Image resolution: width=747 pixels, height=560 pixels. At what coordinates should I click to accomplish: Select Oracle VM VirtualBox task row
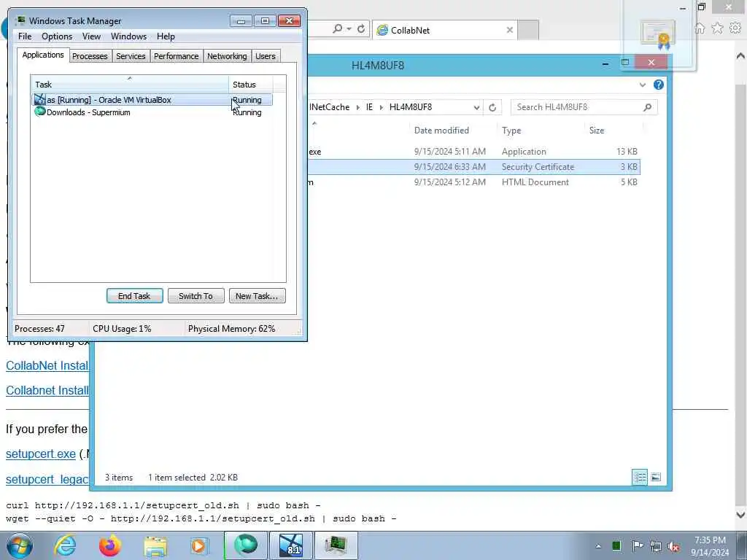pos(152,99)
